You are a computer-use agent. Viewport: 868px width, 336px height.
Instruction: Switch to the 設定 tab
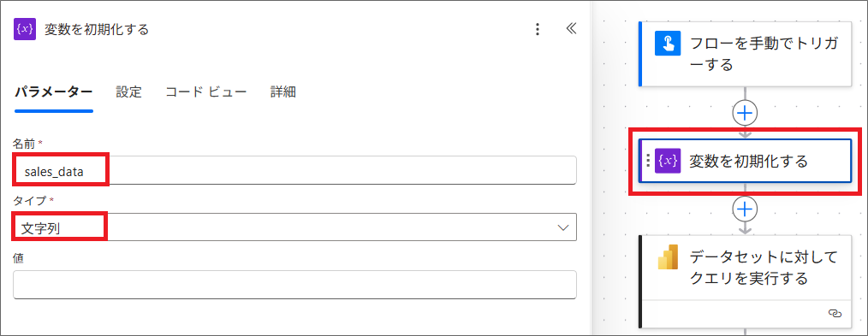tap(129, 91)
